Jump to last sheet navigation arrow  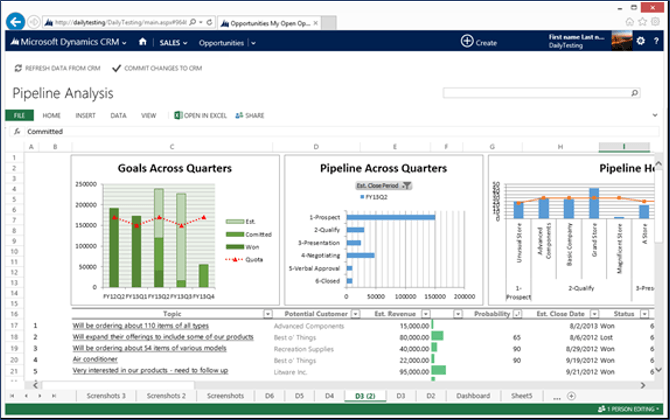tap(54, 396)
